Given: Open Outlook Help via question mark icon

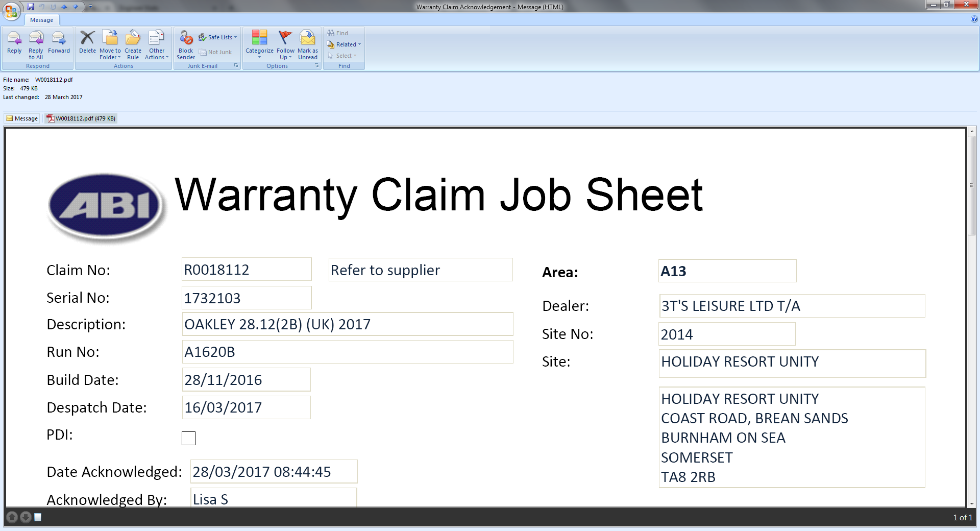Looking at the screenshot, I should [974, 19].
